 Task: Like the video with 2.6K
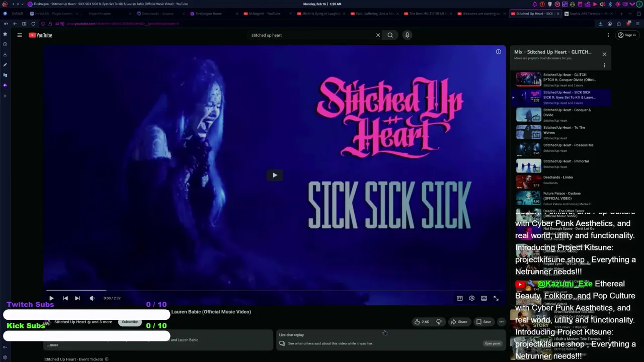pos(422,322)
